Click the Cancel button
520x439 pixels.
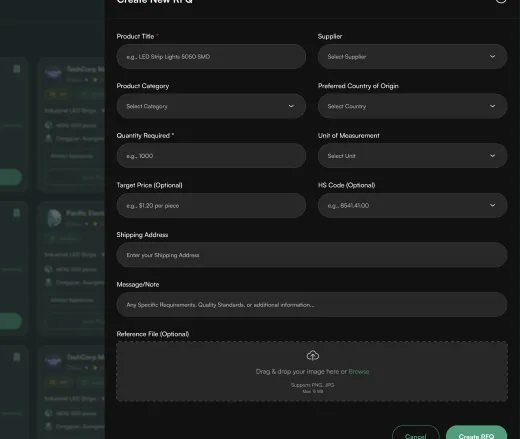(x=416, y=433)
